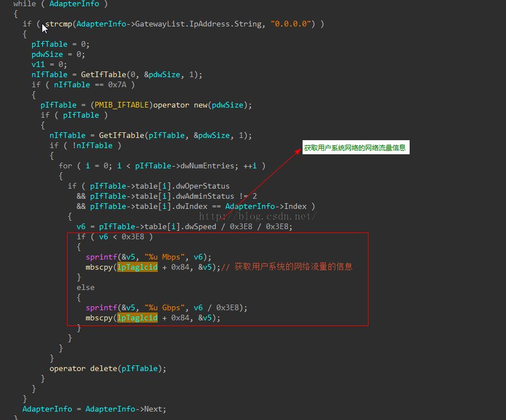Click the line "pIfTable = 0;"
This screenshot has height=420, width=506.
click(x=60, y=44)
